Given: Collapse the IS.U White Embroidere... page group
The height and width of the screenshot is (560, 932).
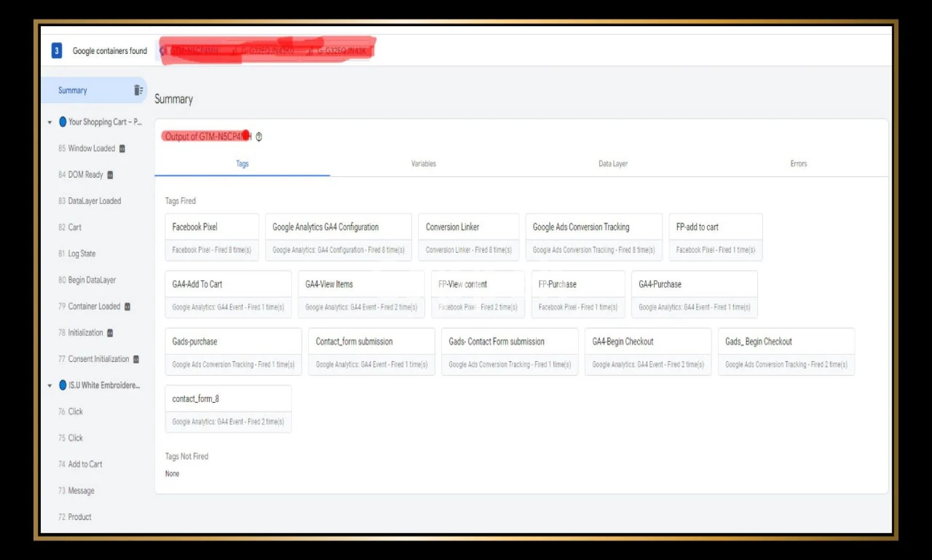Looking at the screenshot, I should [50, 386].
